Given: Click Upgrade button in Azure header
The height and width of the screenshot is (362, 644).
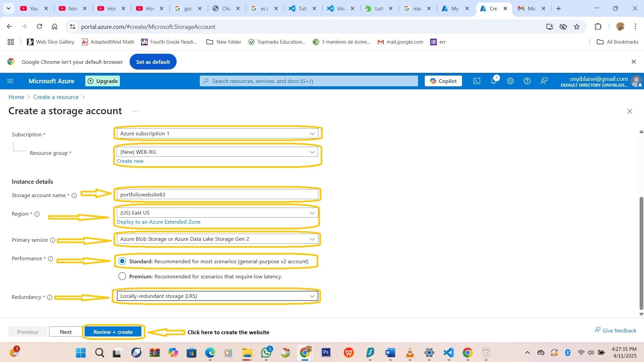Looking at the screenshot, I should (x=103, y=81).
